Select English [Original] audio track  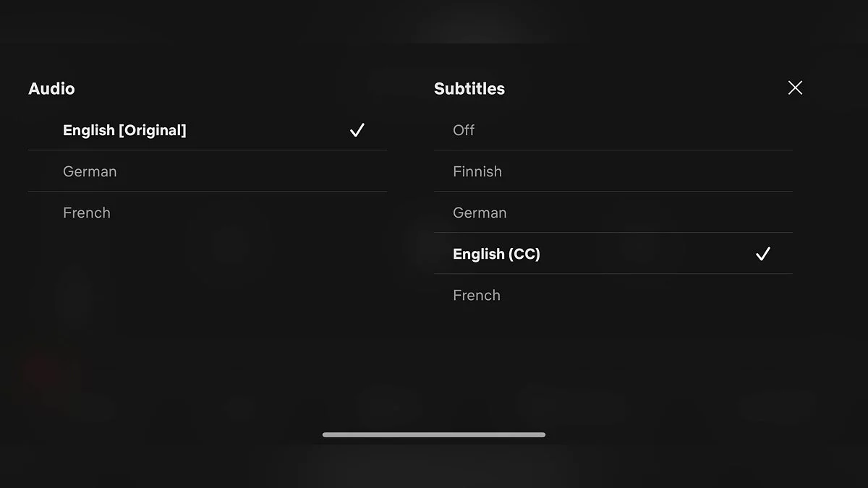[x=124, y=130]
